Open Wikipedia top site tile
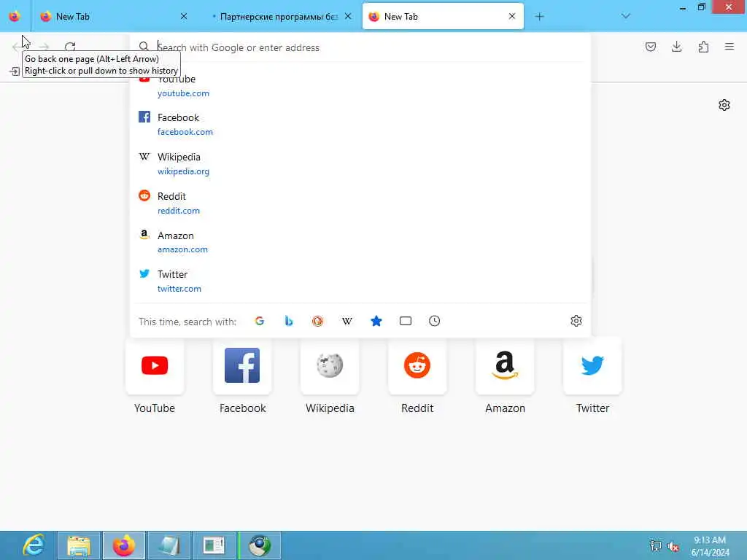 [x=330, y=366]
